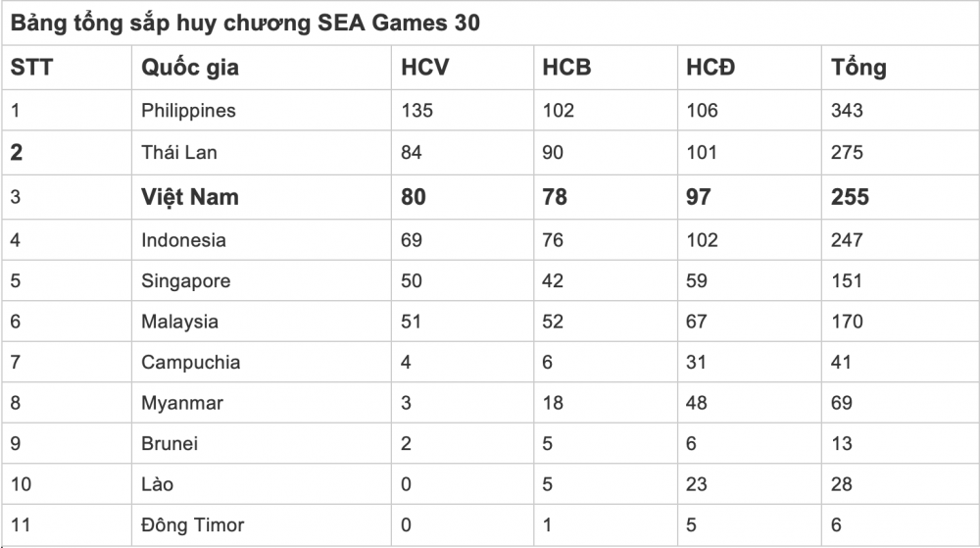The width and height of the screenshot is (980, 548).
Task: Click the HCB column header
Action: 567,68
